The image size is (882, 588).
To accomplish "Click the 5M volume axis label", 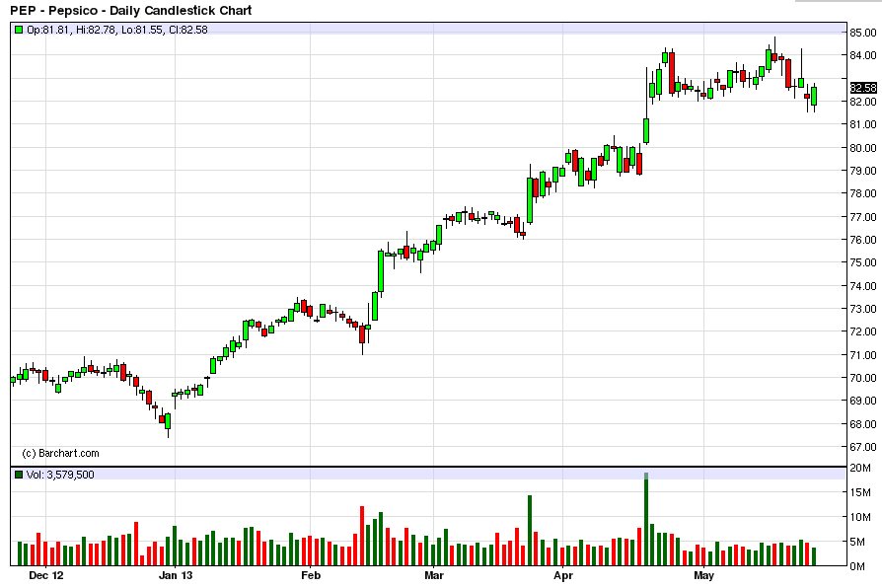I will 857,542.
